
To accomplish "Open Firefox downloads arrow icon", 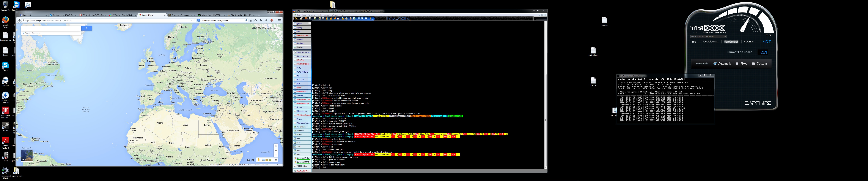I will [261, 20].
